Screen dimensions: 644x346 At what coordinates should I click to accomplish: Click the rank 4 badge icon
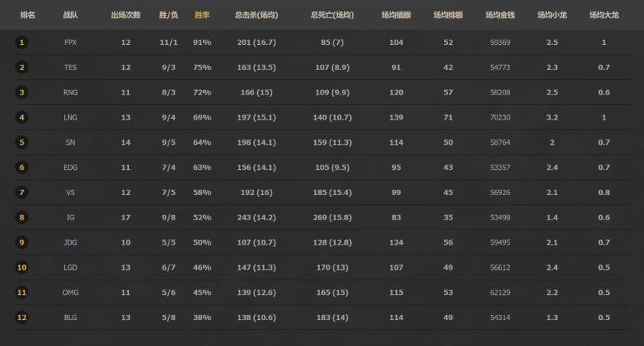click(22, 117)
